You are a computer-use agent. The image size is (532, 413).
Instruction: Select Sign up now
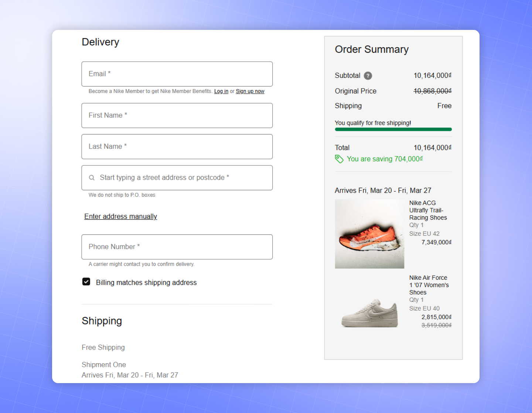click(250, 91)
